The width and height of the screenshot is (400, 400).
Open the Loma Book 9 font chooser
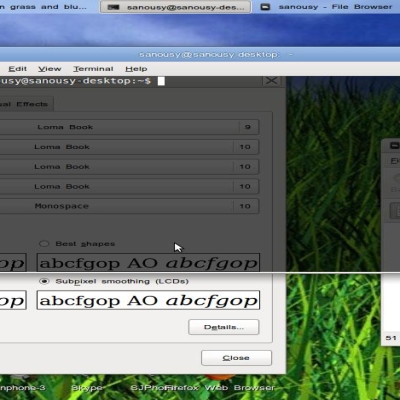129,127
